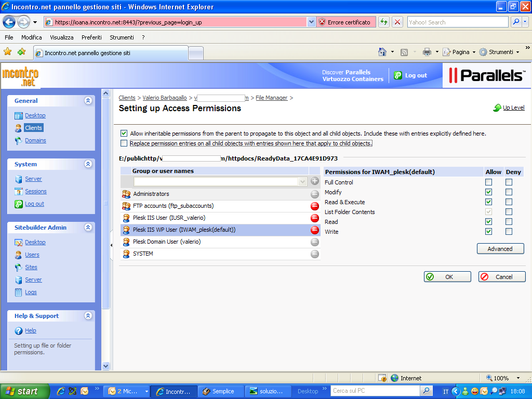Click the Internet Explorer back arrow button
This screenshot has width=532, height=399.
click(9, 22)
